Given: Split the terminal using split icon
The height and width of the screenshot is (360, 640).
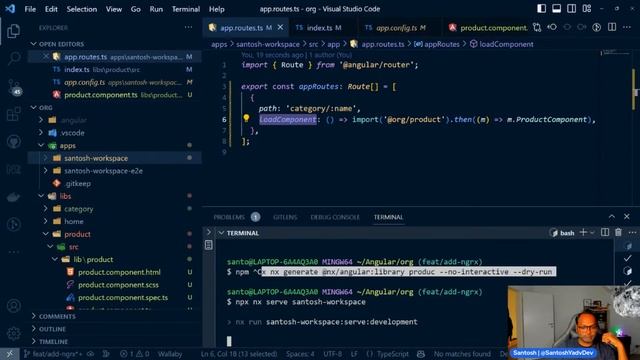Looking at the screenshot, I should [605, 232].
